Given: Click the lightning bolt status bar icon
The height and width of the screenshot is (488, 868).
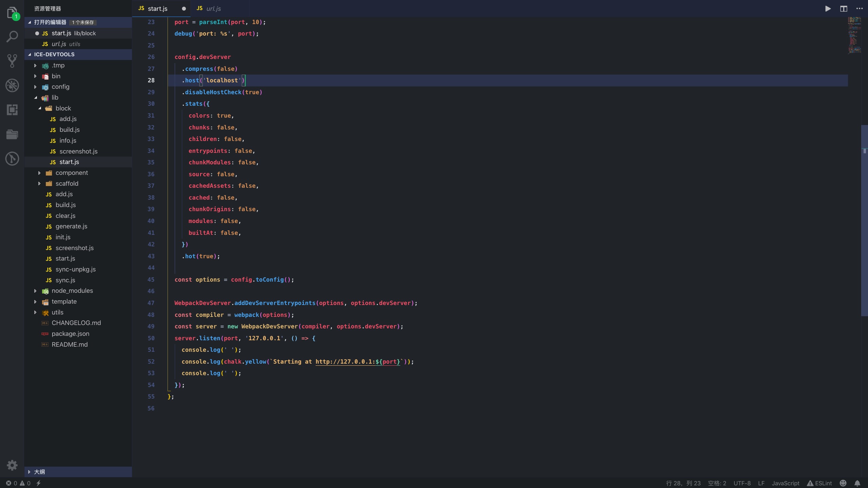Looking at the screenshot, I should point(39,483).
